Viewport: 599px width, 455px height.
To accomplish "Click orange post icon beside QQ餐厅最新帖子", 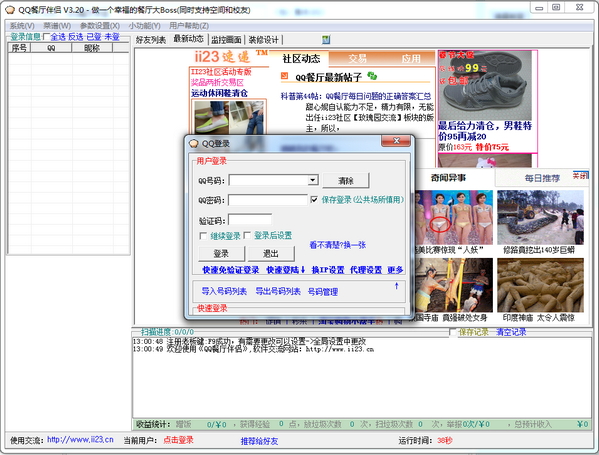I will click(x=284, y=76).
